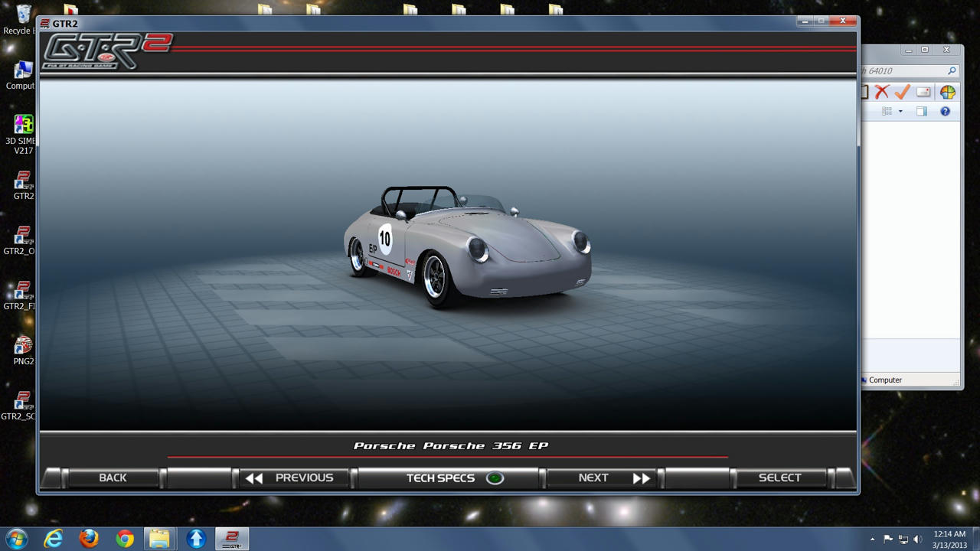Click the Windows shell icon in Explorer toolbar
Viewport: 980px width, 551px height.
948,92
